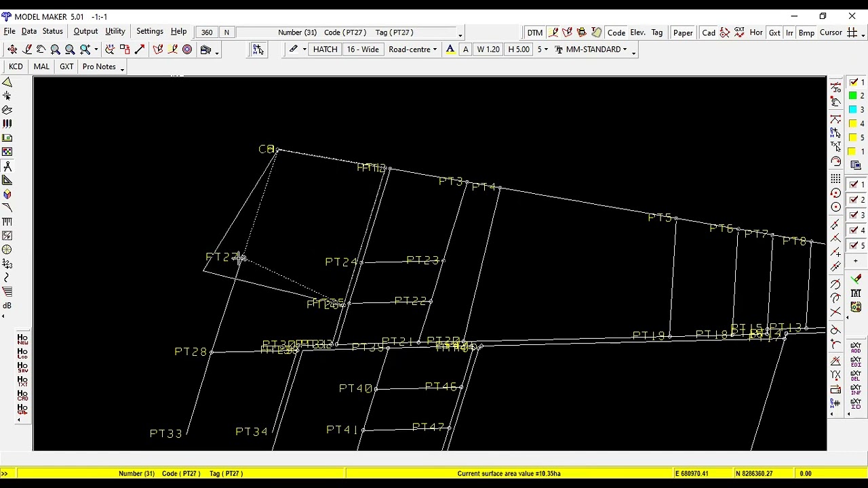Click the zoom previous icon
868x488 pixels.
tap(41, 49)
